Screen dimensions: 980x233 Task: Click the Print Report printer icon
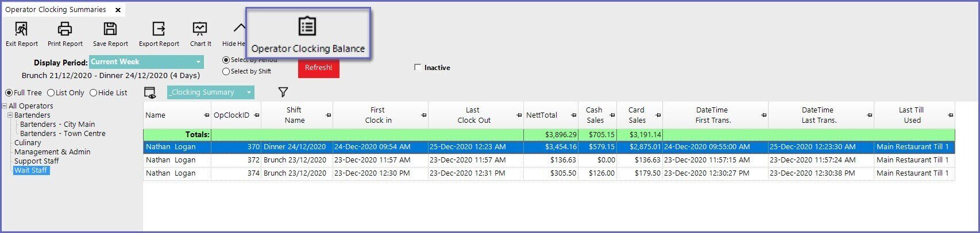pos(65,29)
